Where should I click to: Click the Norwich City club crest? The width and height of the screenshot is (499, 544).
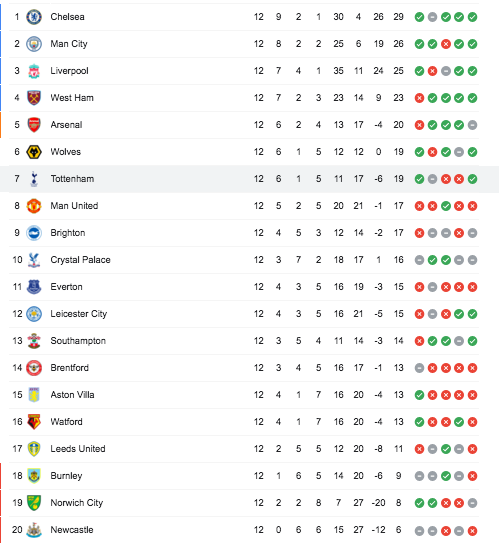[34, 503]
